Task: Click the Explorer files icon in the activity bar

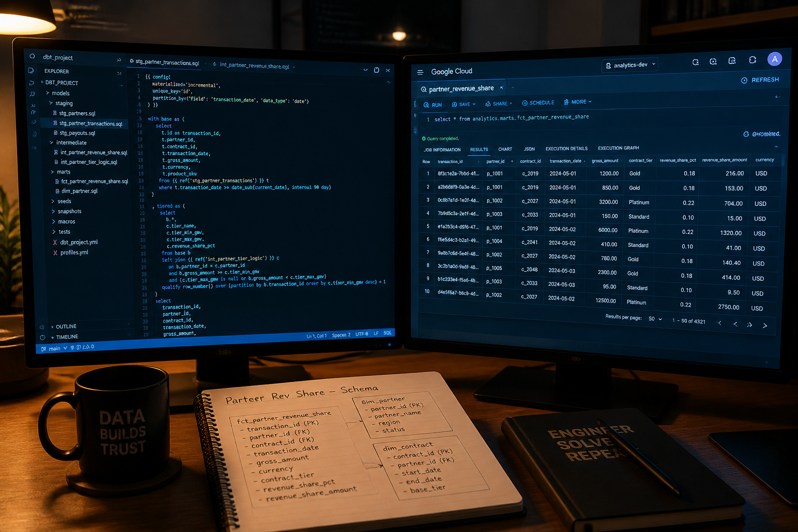Action: pyautogui.click(x=31, y=70)
